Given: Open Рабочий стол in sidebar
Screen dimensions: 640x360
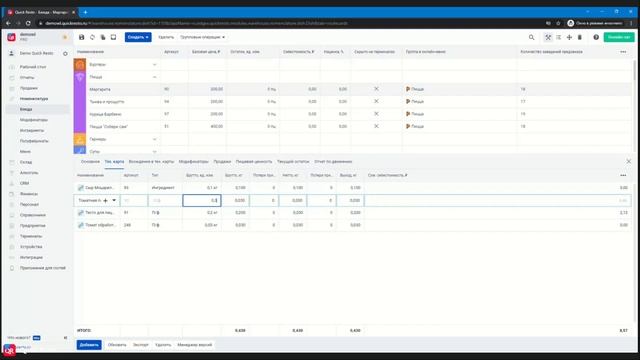Looking at the screenshot, I should (x=33, y=67).
